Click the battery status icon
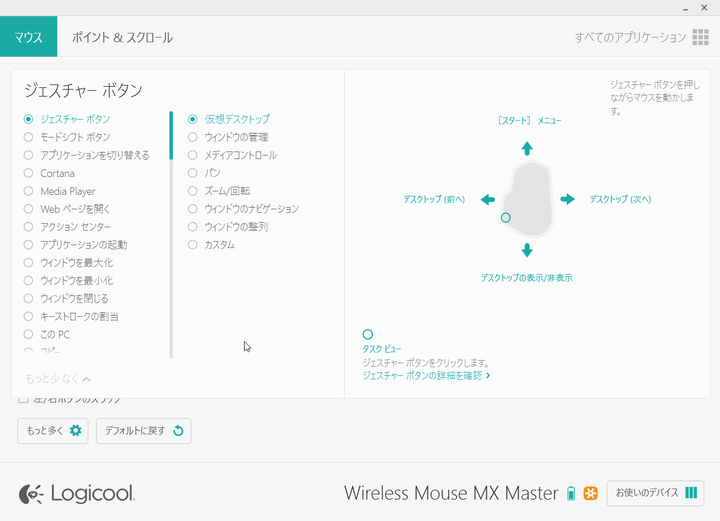 pyautogui.click(x=571, y=493)
